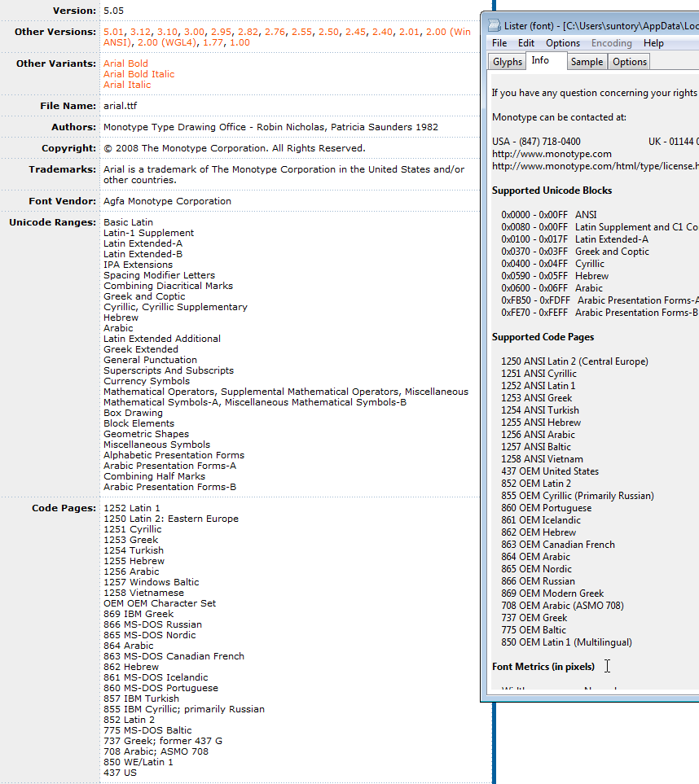The width and height of the screenshot is (699, 784).
Task: Open the Options tab beside Sample
Action: [630, 62]
